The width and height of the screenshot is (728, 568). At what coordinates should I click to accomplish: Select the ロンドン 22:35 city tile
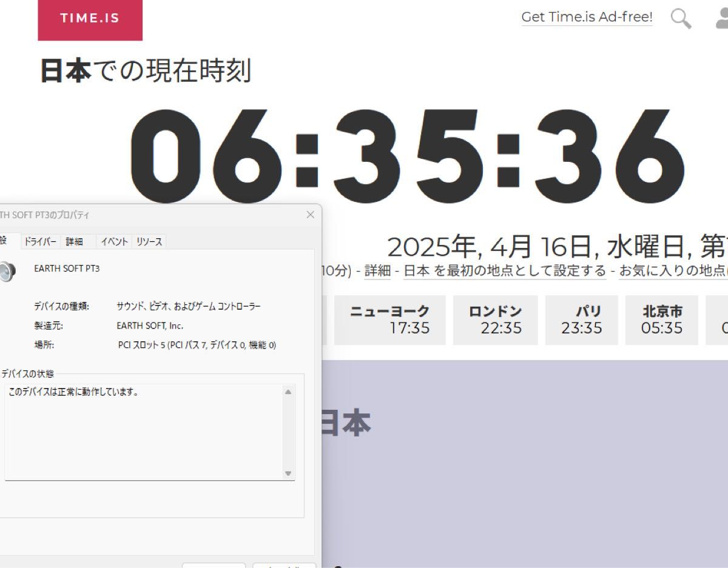[x=495, y=320]
